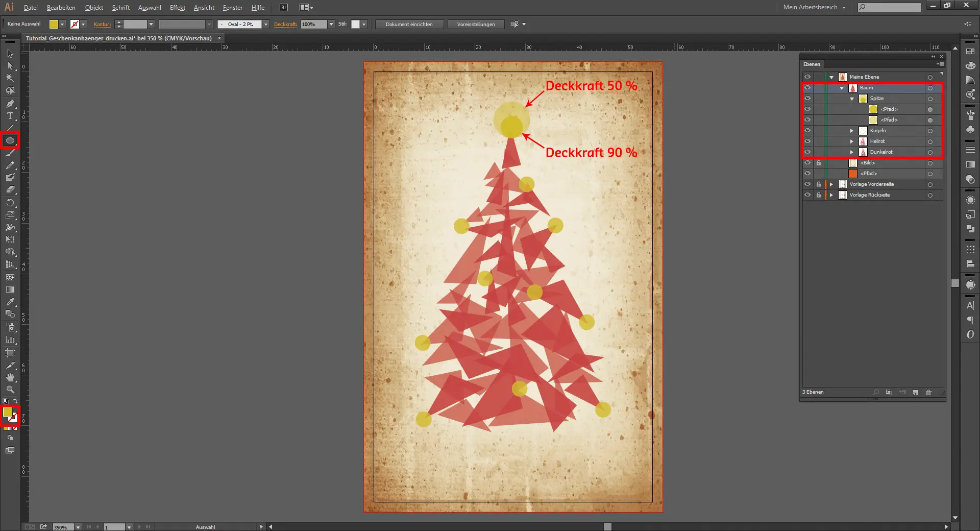Collapse the Spitze layer group
Viewport: 980px width, 531px height.
[x=851, y=99]
